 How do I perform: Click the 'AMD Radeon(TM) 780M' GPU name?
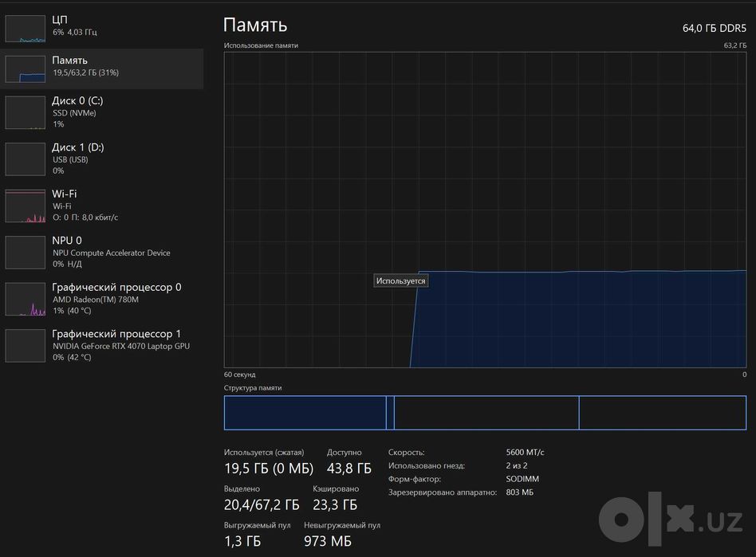96,300
